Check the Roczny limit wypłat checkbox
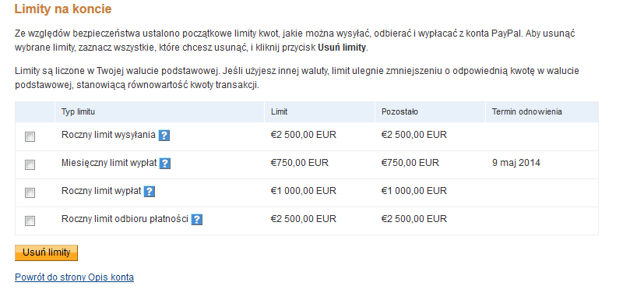644x293 pixels. coord(30,192)
